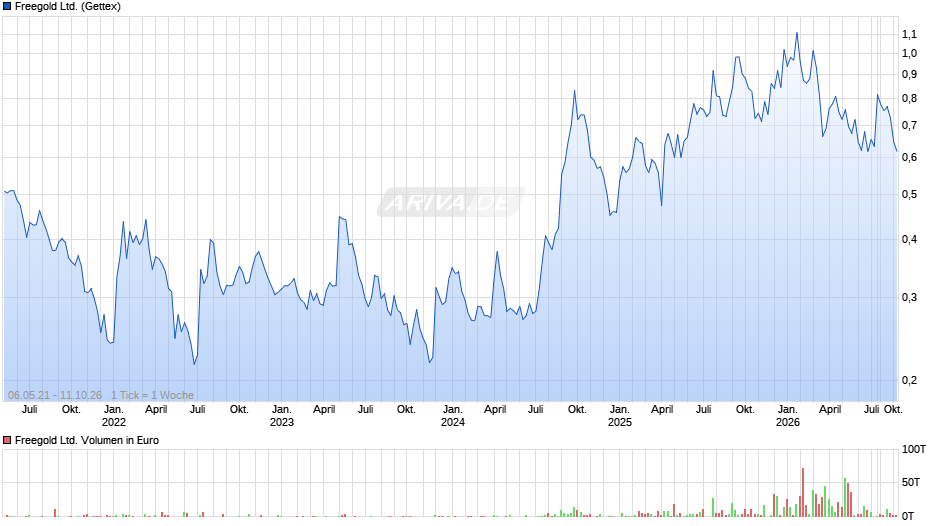Image resolution: width=940 pixels, height=526 pixels.
Task: Click the red Volumen in Euro legend square
Action: 7,440
